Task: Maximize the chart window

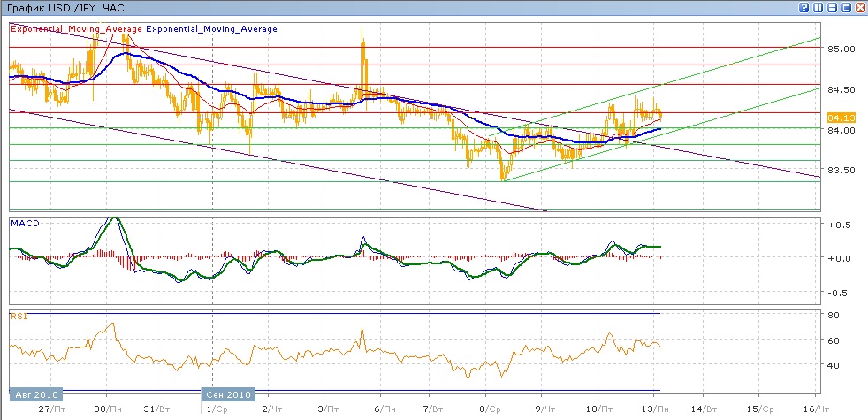Action: coord(845,7)
